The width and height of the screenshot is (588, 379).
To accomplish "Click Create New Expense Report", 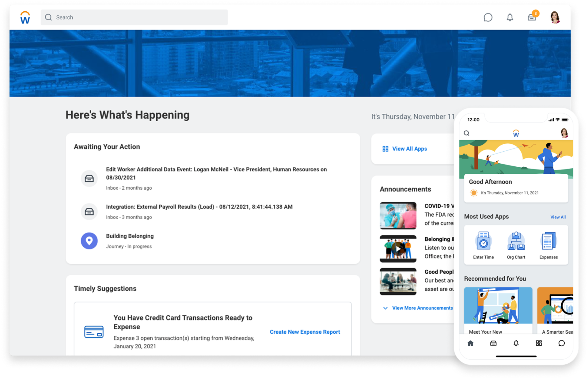I will (x=305, y=332).
